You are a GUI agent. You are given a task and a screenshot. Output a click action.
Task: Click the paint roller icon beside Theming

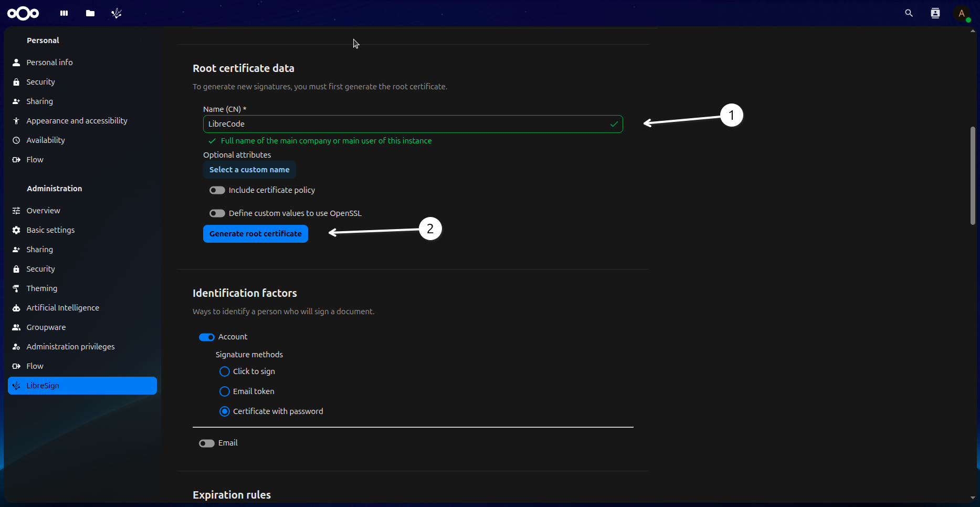tap(16, 288)
